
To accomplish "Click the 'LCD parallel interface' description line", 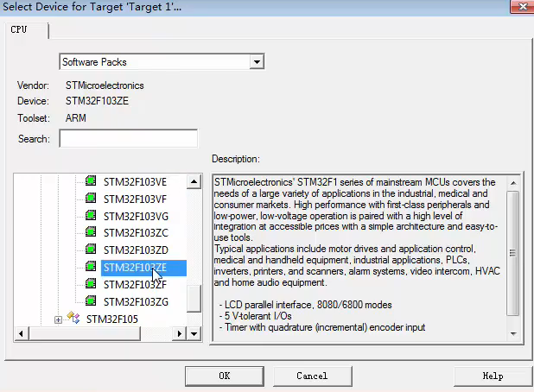I will click(x=306, y=305).
